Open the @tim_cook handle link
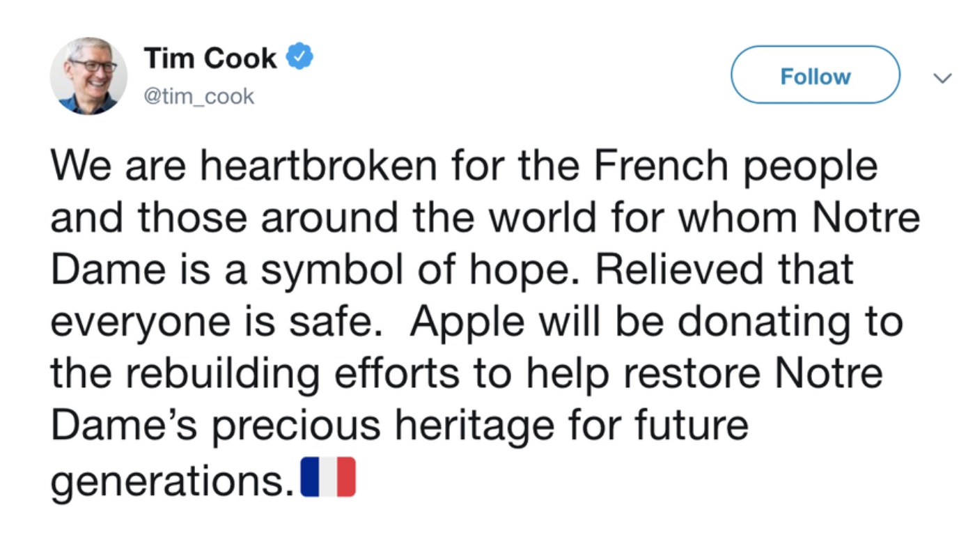The height and width of the screenshot is (560, 975). click(199, 96)
